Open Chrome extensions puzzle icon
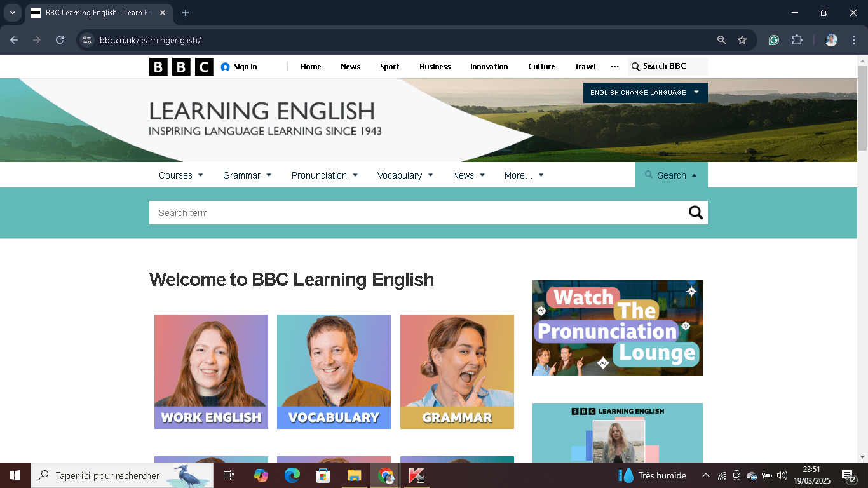The image size is (868, 488). [797, 39]
